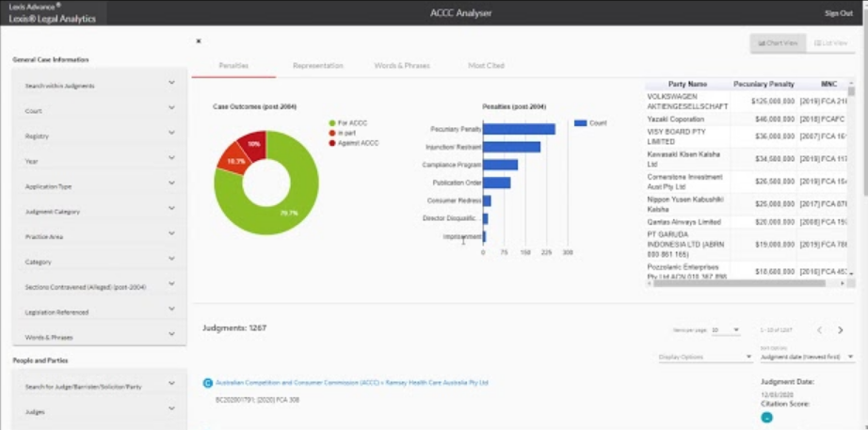
Task: Click the $20,000,000 penalty value
Action: [775, 222]
